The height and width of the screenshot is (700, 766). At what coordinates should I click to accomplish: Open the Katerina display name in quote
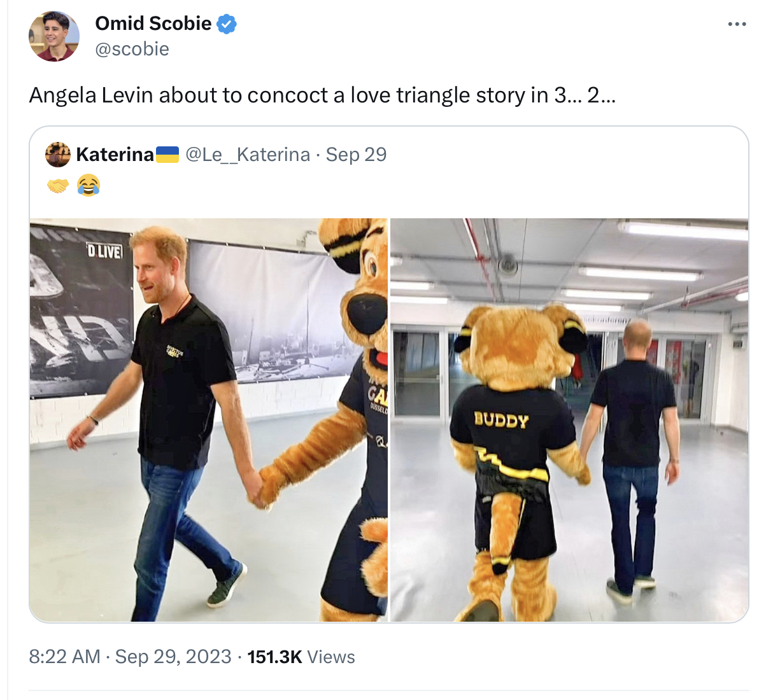tap(115, 155)
